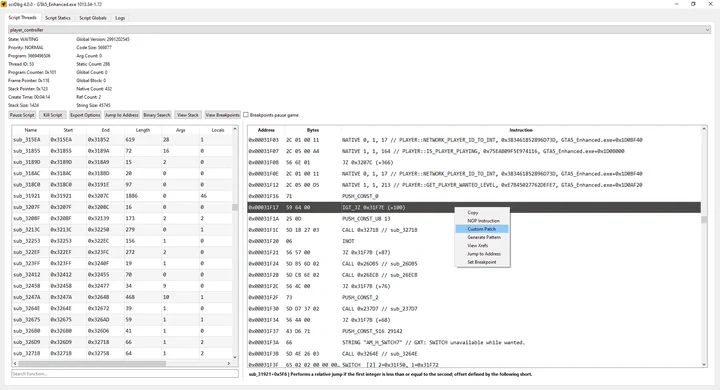
Task: Select instruction at address 0x00031F03
Action: click(474, 140)
